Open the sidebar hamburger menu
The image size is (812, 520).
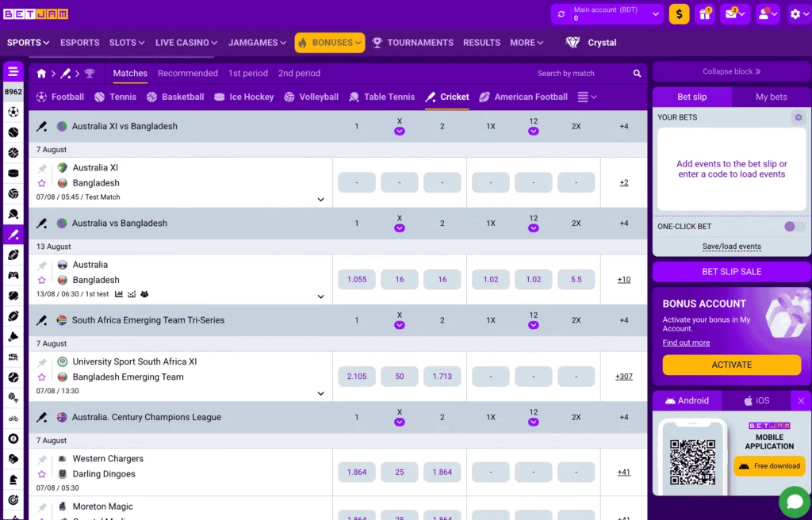(13, 71)
